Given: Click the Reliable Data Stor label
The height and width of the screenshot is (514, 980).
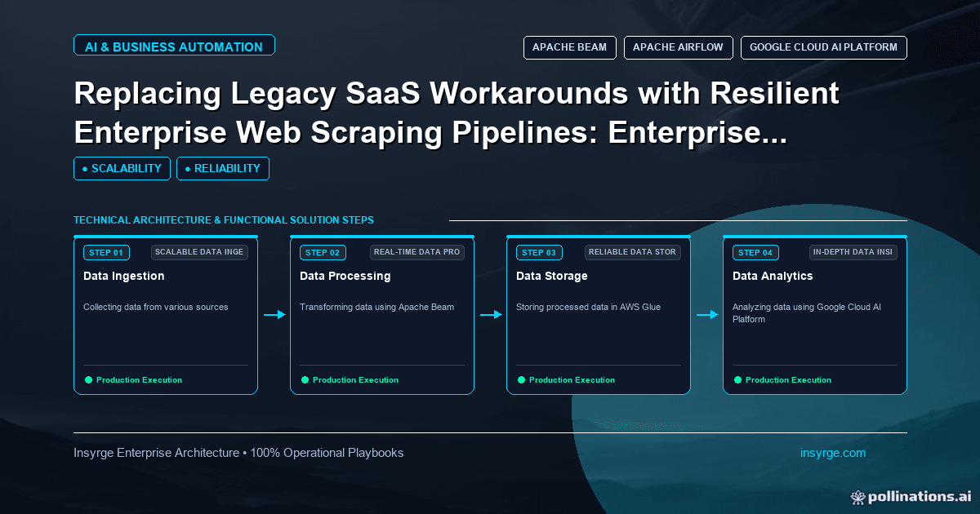Looking at the screenshot, I should 633,252.
